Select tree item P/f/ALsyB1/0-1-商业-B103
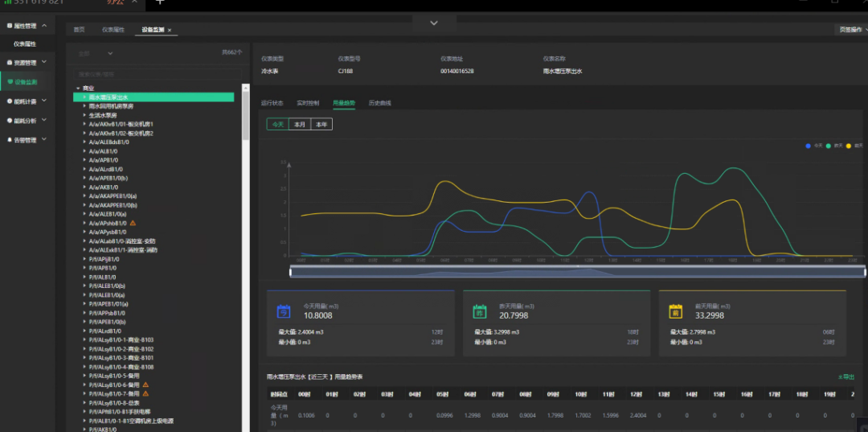Viewport: 868px width, 432px height. tap(121, 339)
